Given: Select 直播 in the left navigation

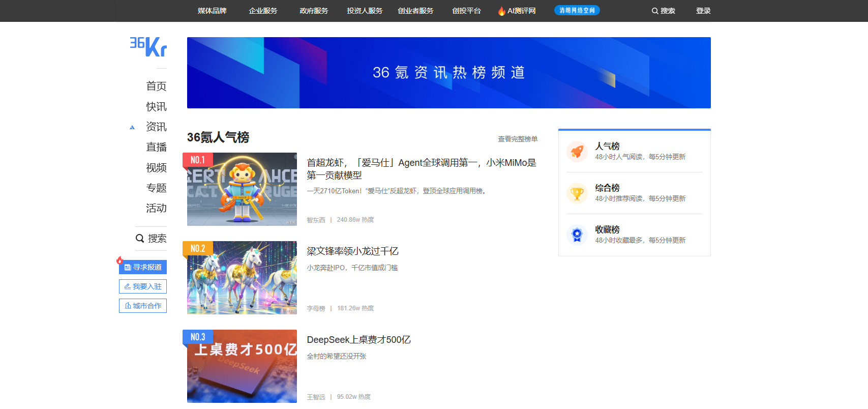Looking at the screenshot, I should [x=156, y=147].
